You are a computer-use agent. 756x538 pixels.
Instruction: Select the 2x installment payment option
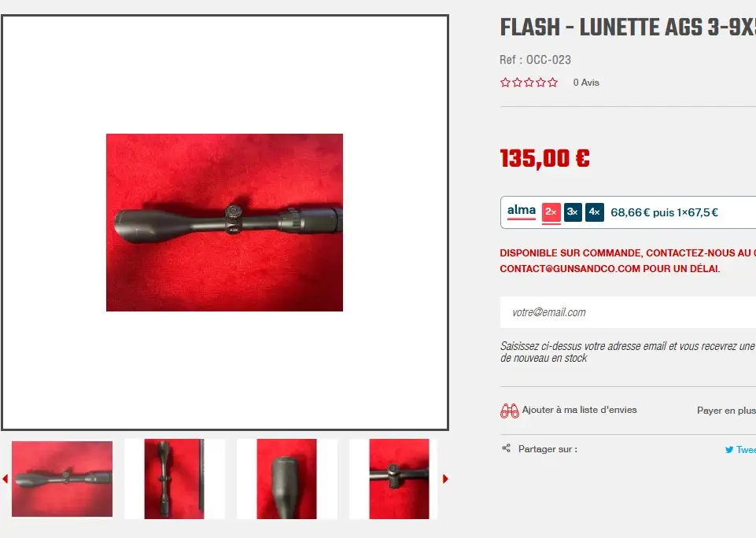point(551,212)
